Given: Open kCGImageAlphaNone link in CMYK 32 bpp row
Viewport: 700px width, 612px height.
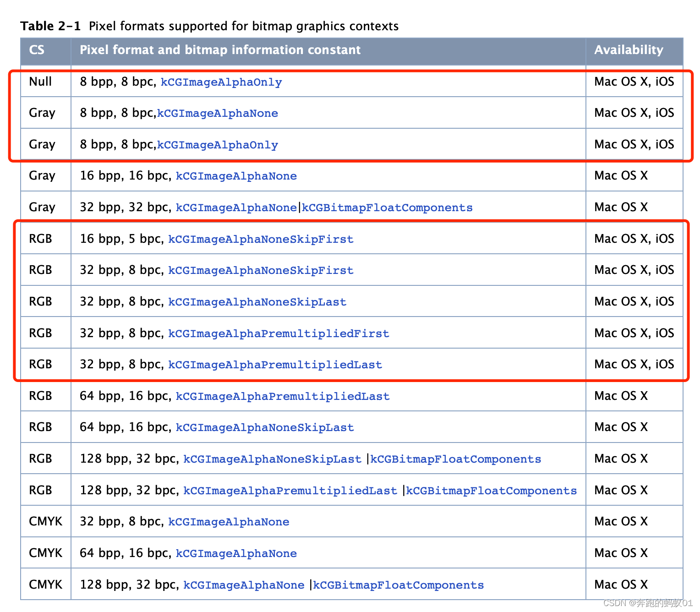Looking at the screenshot, I should click(229, 522).
